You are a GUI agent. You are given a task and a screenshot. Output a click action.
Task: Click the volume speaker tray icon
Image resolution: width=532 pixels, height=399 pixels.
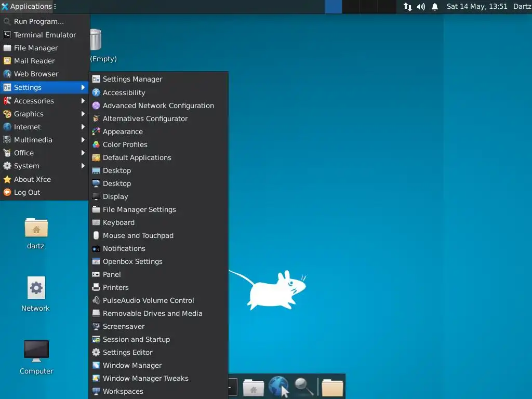(421, 6)
